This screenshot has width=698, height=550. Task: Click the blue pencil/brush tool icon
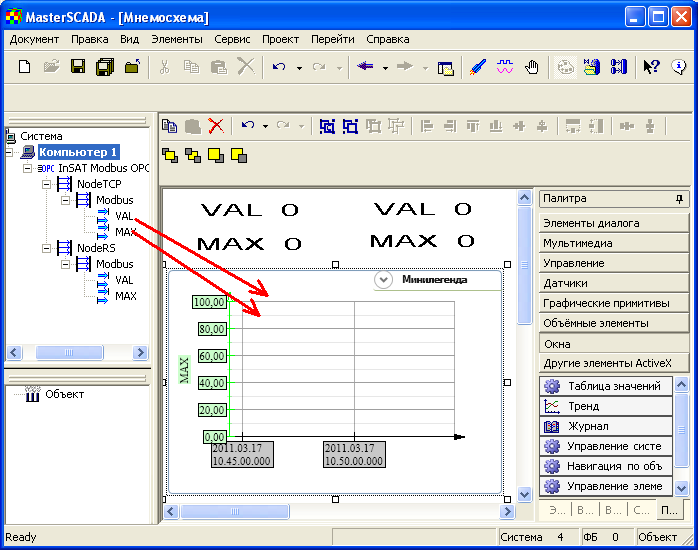tap(478, 67)
